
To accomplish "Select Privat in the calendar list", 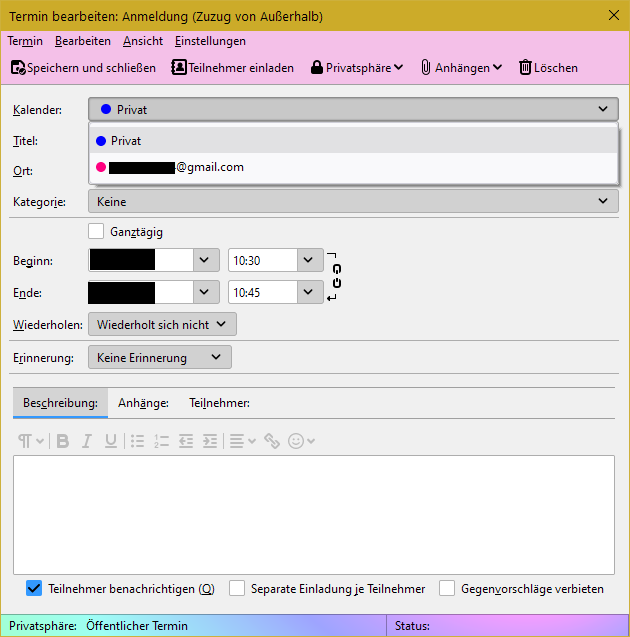I will 353,141.
